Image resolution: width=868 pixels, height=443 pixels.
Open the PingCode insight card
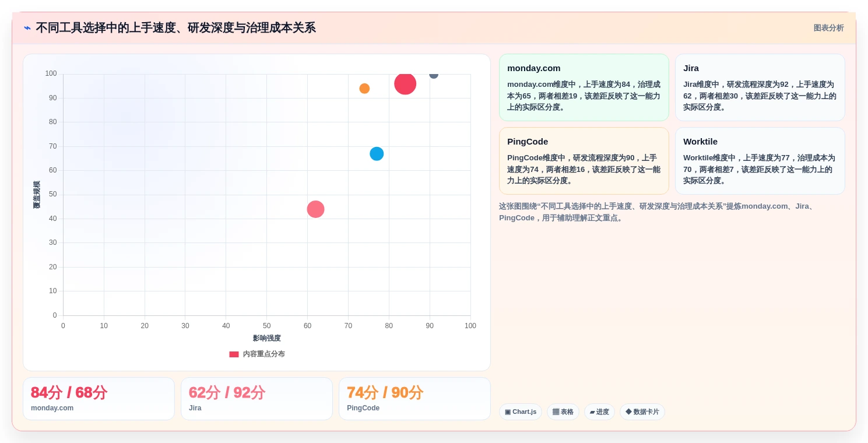pos(584,161)
